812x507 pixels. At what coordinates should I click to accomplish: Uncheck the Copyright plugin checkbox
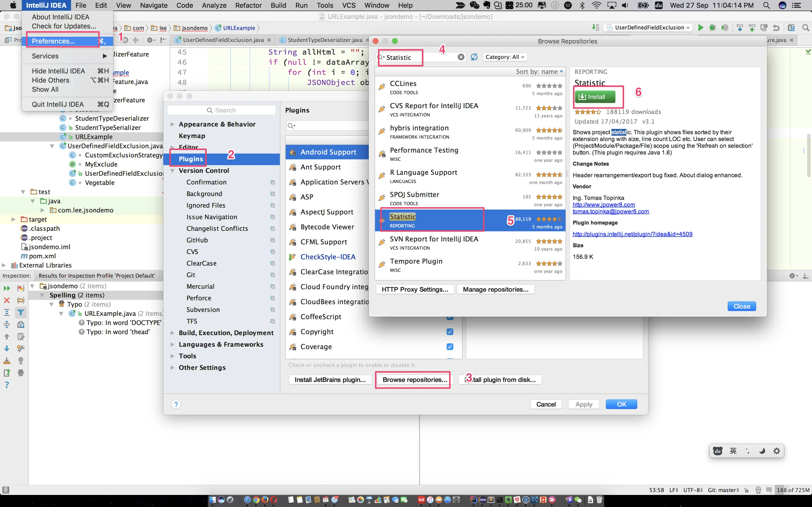[x=450, y=332]
